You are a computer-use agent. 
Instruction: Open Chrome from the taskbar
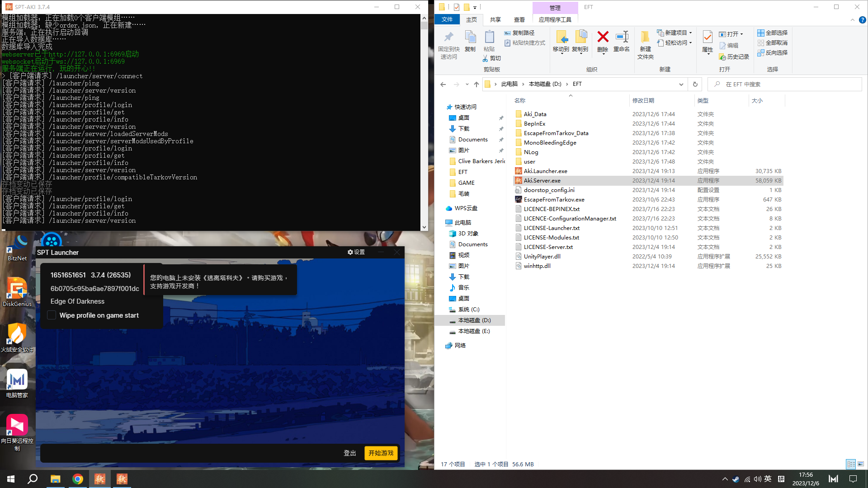(78, 479)
